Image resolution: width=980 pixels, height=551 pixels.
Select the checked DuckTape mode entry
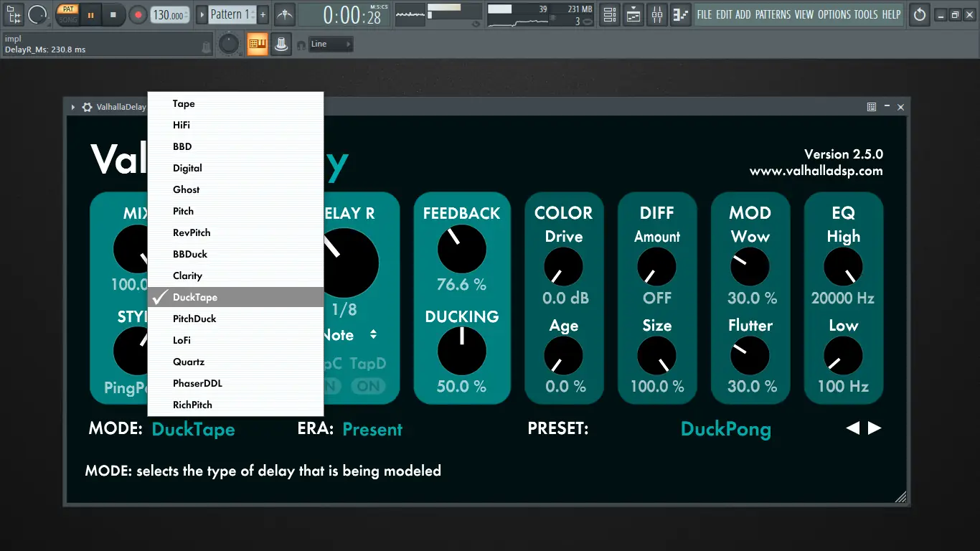(235, 297)
